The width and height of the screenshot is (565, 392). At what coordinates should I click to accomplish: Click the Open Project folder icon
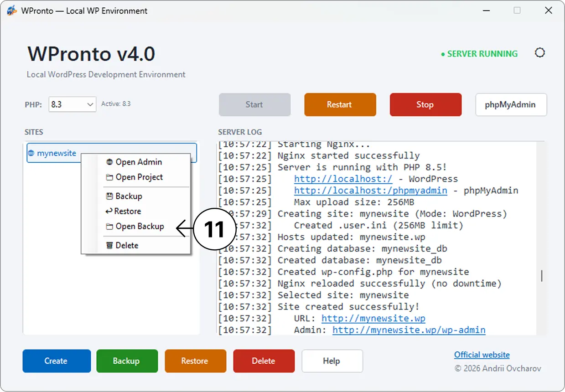click(x=109, y=177)
